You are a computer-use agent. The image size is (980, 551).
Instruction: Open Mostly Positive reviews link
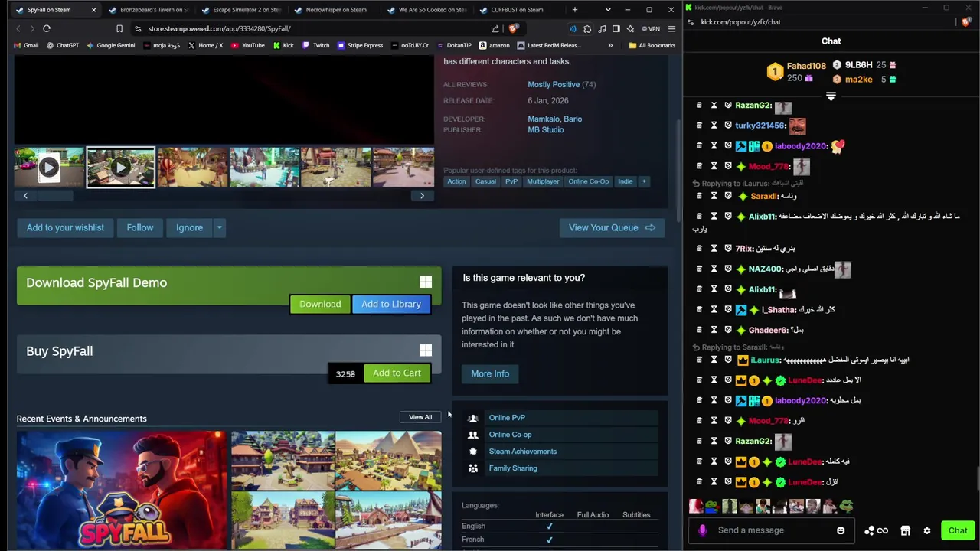[x=554, y=84]
